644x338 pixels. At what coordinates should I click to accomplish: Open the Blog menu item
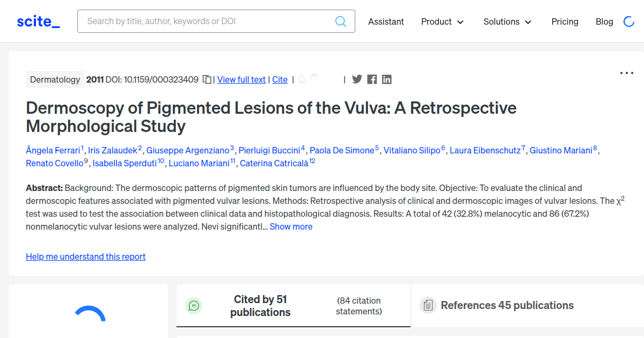pyautogui.click(x=604, y=21)
